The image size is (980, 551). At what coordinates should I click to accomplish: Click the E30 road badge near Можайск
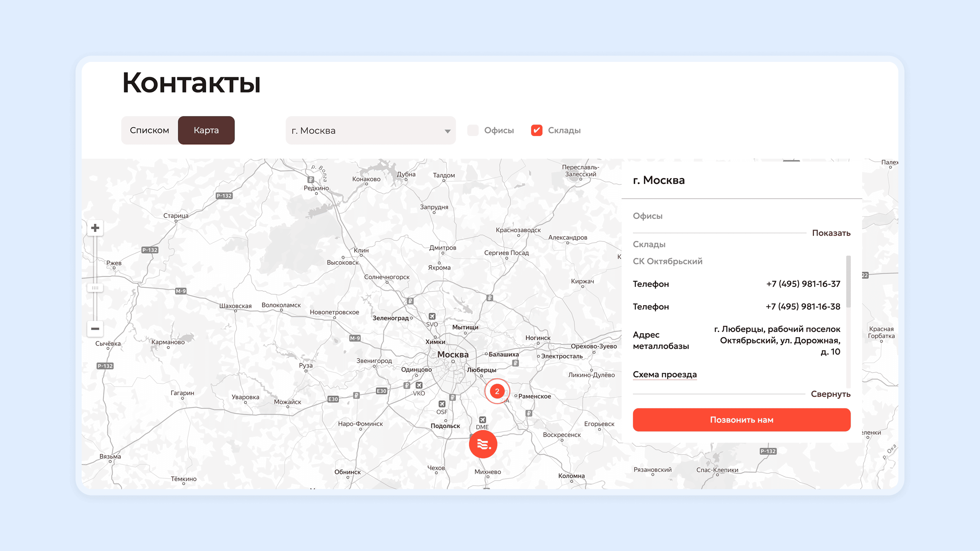333,399
